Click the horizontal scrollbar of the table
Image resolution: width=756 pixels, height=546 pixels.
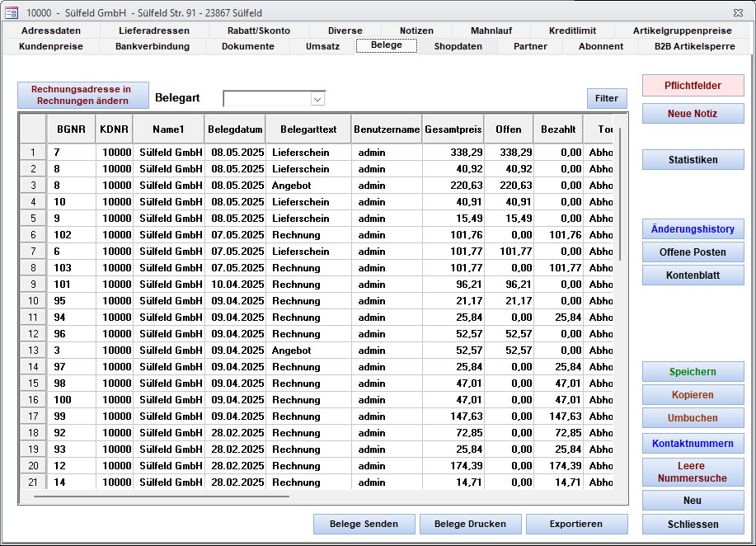161,497
